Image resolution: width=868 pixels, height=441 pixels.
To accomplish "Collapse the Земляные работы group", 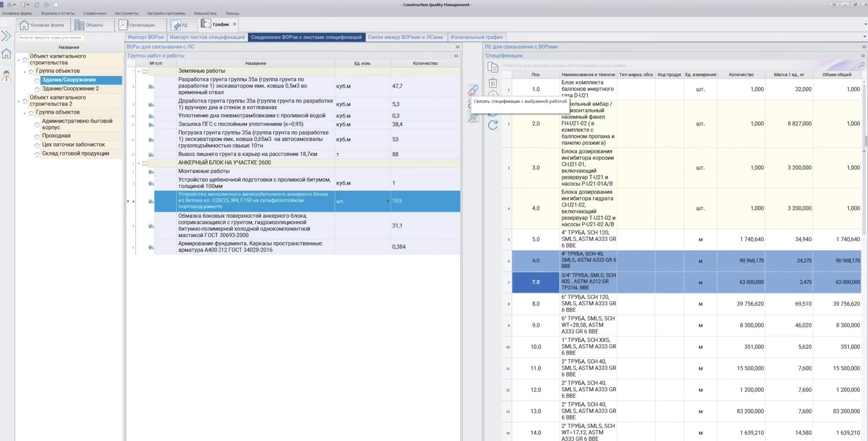I will point(139,72).
